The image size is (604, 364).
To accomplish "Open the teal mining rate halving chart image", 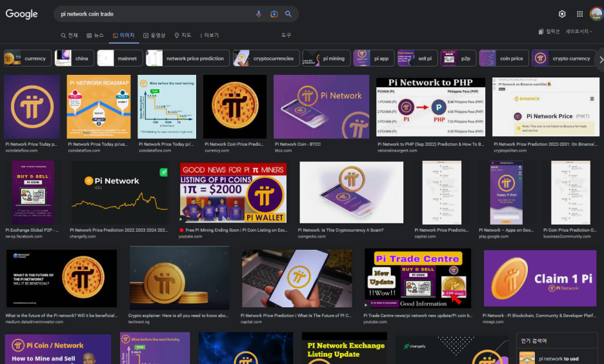I will (166, 106).
